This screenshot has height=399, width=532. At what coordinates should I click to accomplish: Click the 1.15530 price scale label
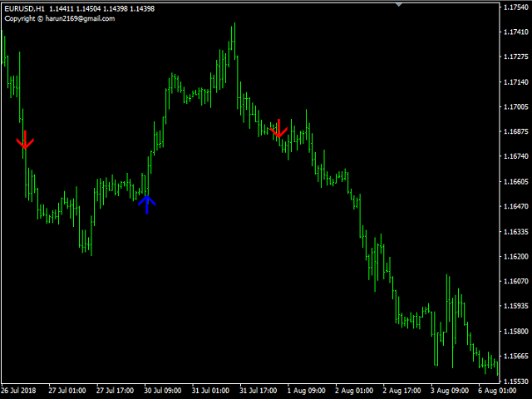(516, 382)
